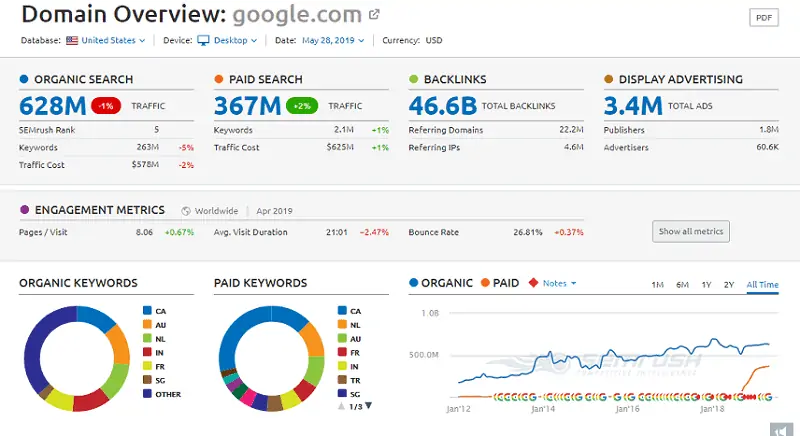Click the SG label in Organic Keywords legend
This screenshot has width=800, height=436.
(160, 380)
